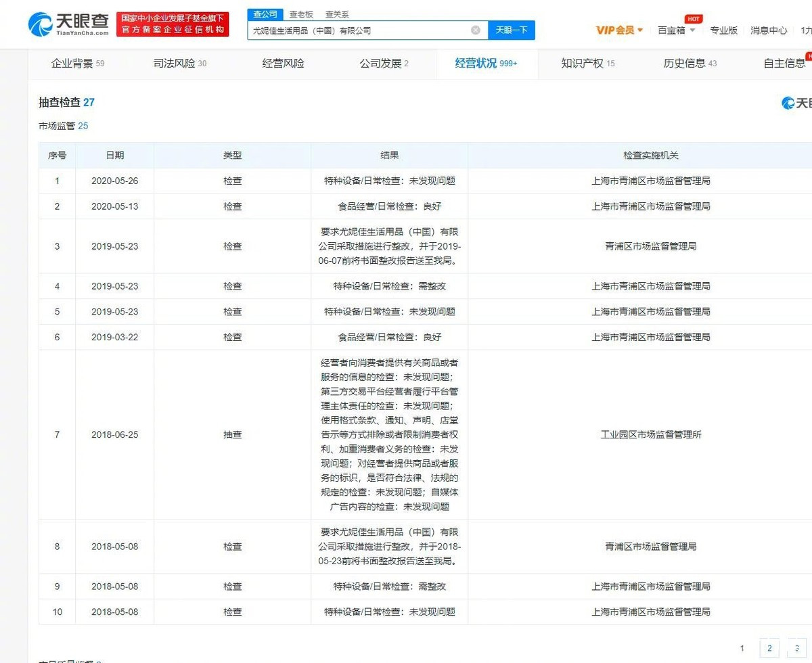Click the 抽查检查 27 section heading

(66, 103)
